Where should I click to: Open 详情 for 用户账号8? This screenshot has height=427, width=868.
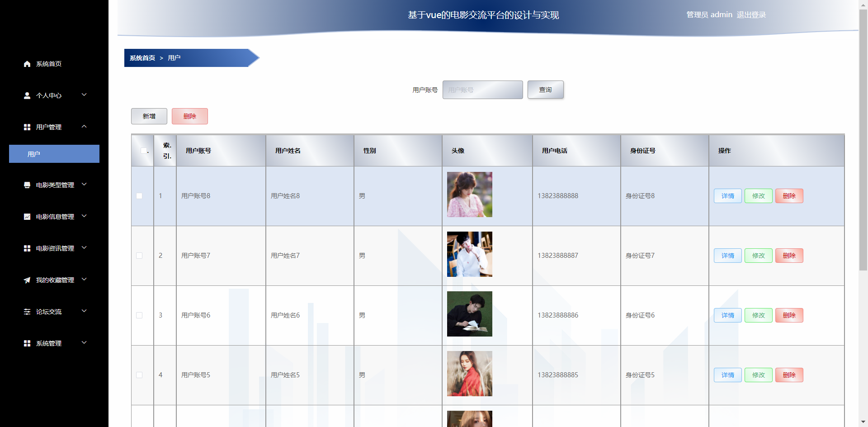coord(728,196)
